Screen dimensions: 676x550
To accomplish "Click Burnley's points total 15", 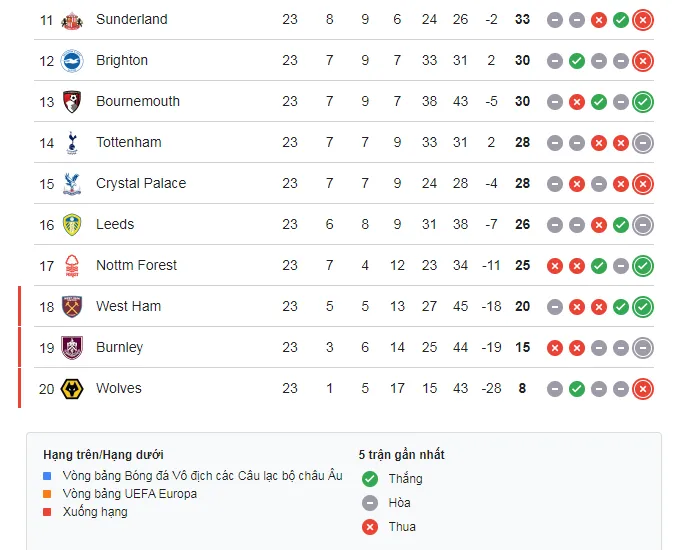I will point(522,348).
